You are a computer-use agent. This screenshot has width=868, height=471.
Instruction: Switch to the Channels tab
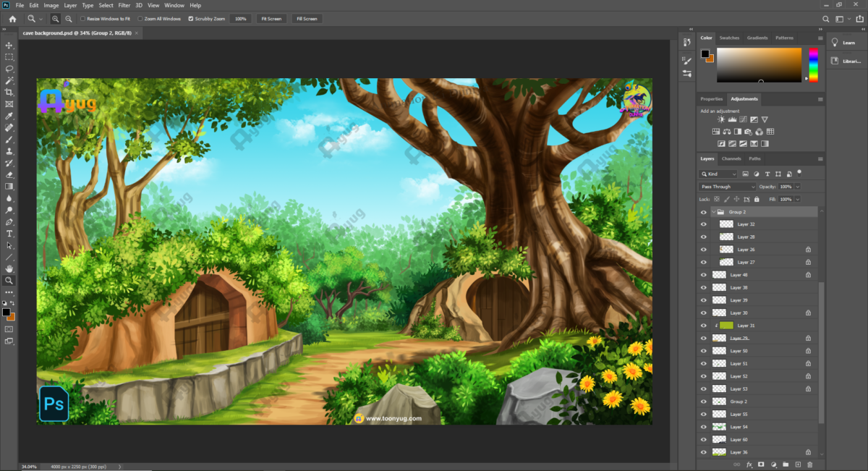pyautogui.click(x=731, y=158)
